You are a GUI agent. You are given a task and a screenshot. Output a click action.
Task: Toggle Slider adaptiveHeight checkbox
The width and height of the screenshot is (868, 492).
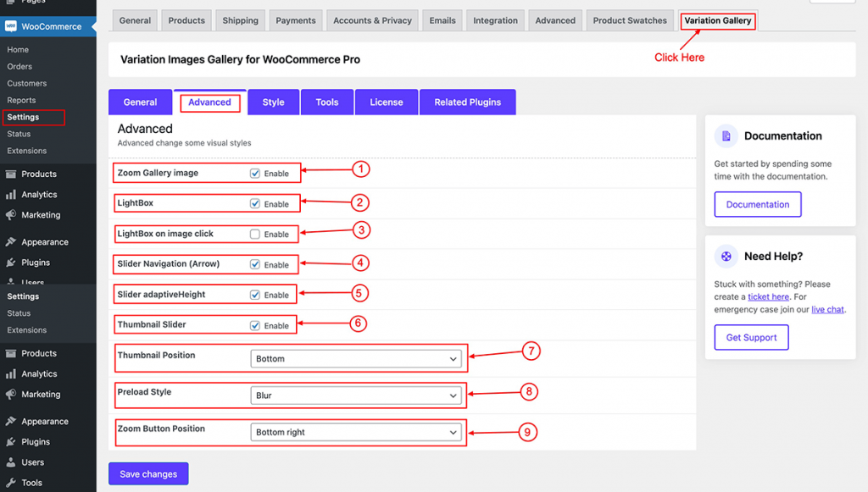[x=254, y=295]
